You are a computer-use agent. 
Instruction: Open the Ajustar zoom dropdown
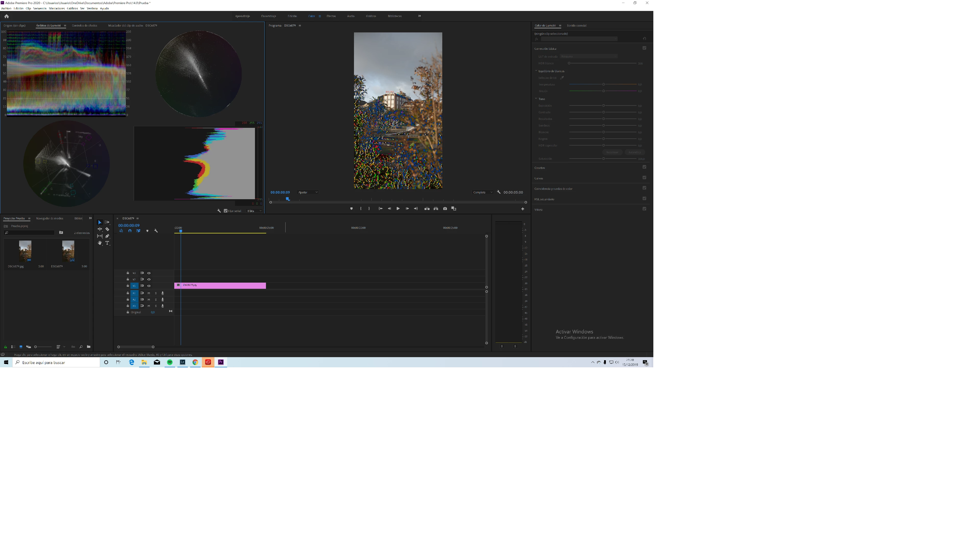308,192
